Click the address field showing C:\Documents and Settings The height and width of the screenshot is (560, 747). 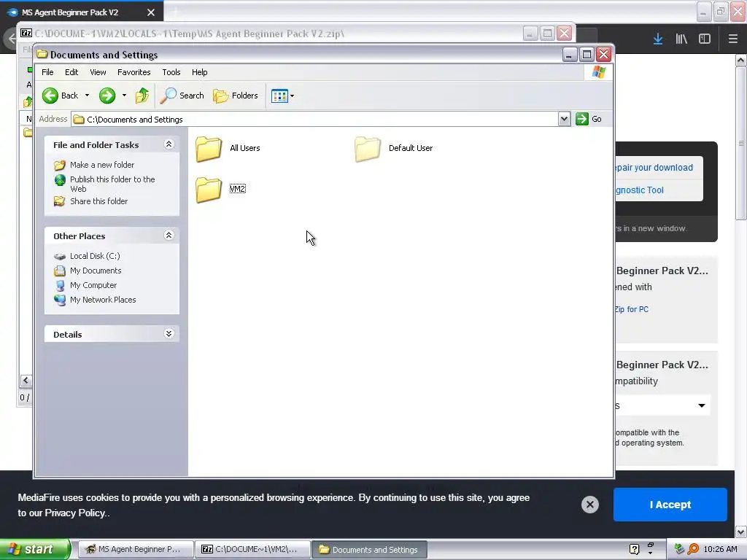click(314, 119)
